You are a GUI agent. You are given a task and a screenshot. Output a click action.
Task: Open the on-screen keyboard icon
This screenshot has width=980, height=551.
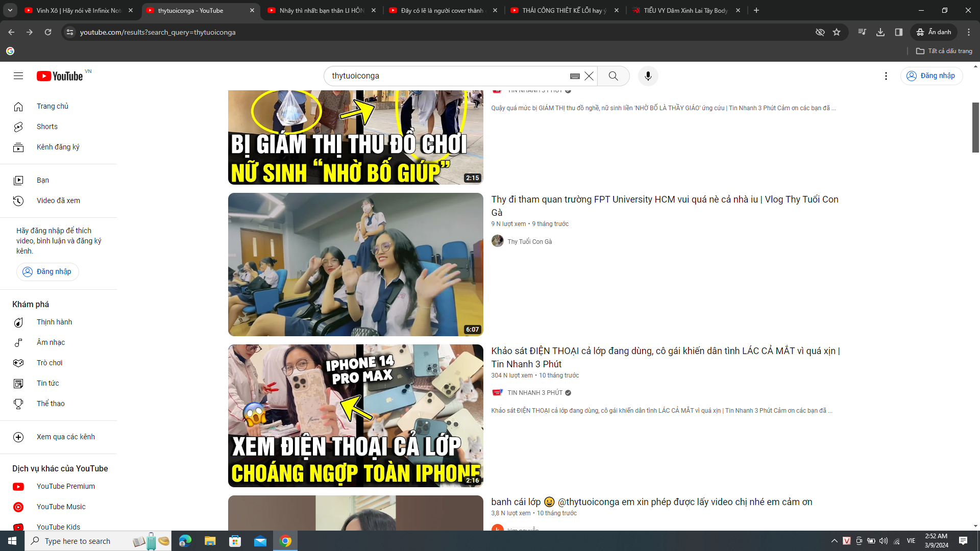[x=575, y=76]
